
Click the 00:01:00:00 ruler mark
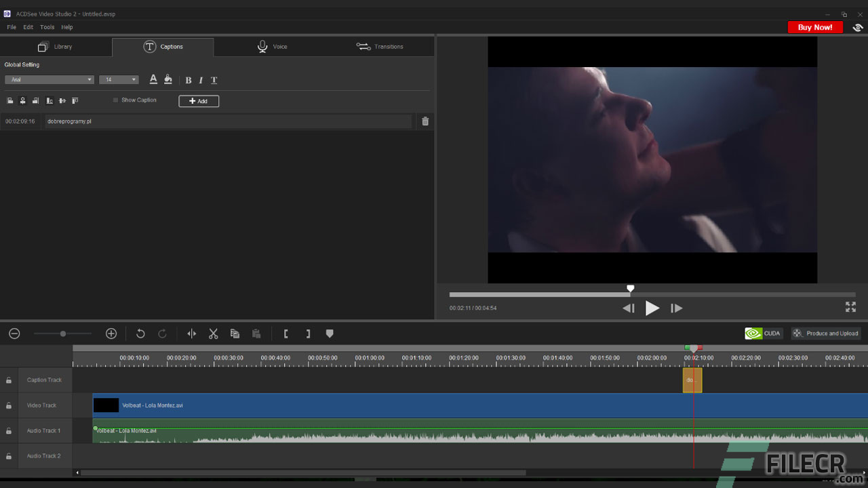(370, 358)
